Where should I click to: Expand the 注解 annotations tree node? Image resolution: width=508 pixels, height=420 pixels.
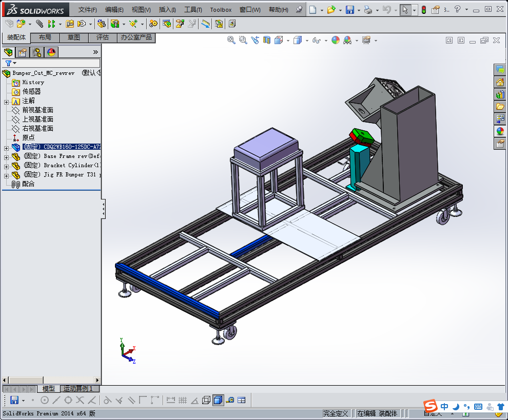tap(6, 102)
